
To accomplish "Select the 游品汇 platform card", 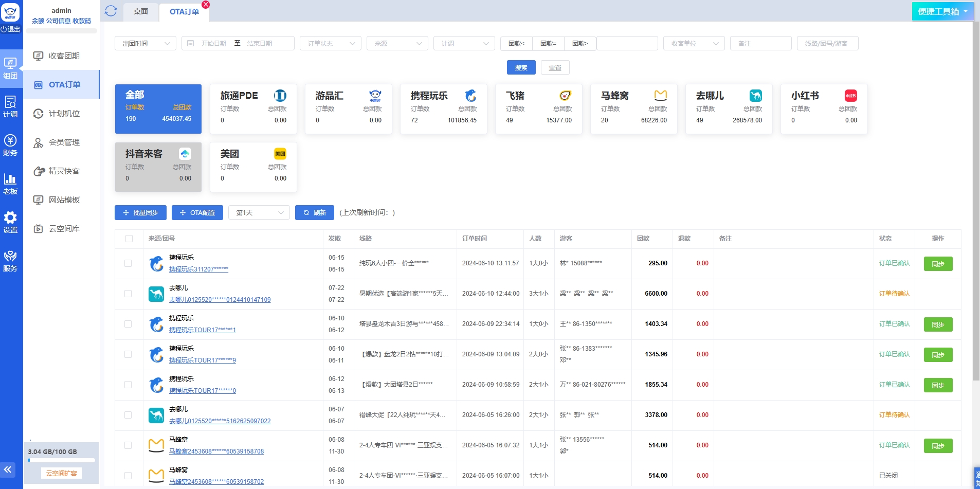I will pos(349,109).
